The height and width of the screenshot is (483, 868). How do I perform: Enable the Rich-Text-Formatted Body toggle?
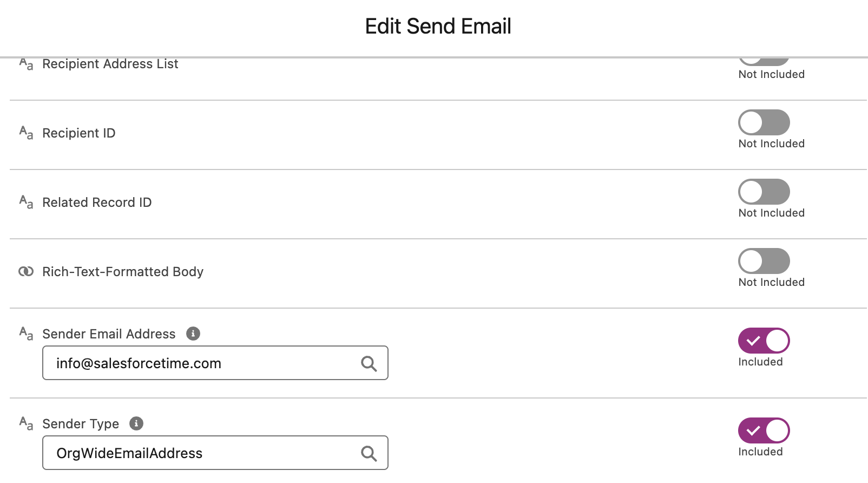(x=763, y=262)
